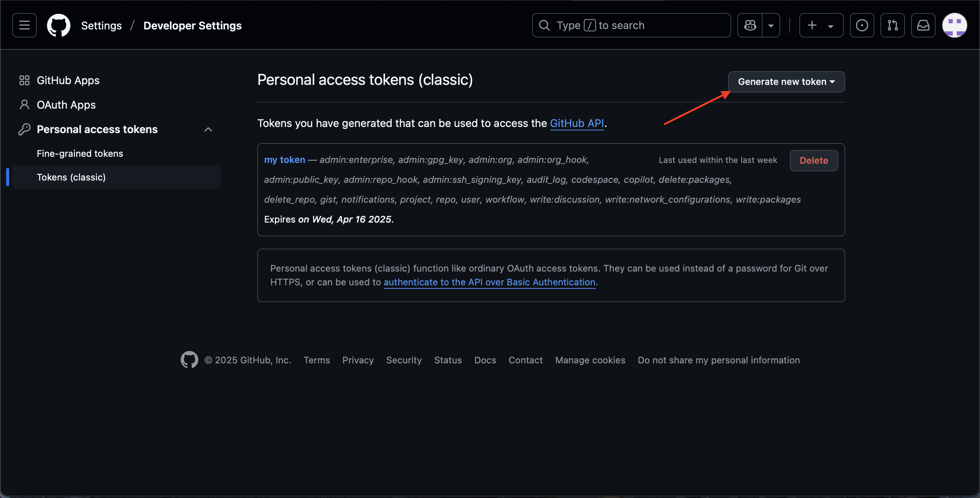
Task: Open the Pull requests icon
Action: [892, 25]
